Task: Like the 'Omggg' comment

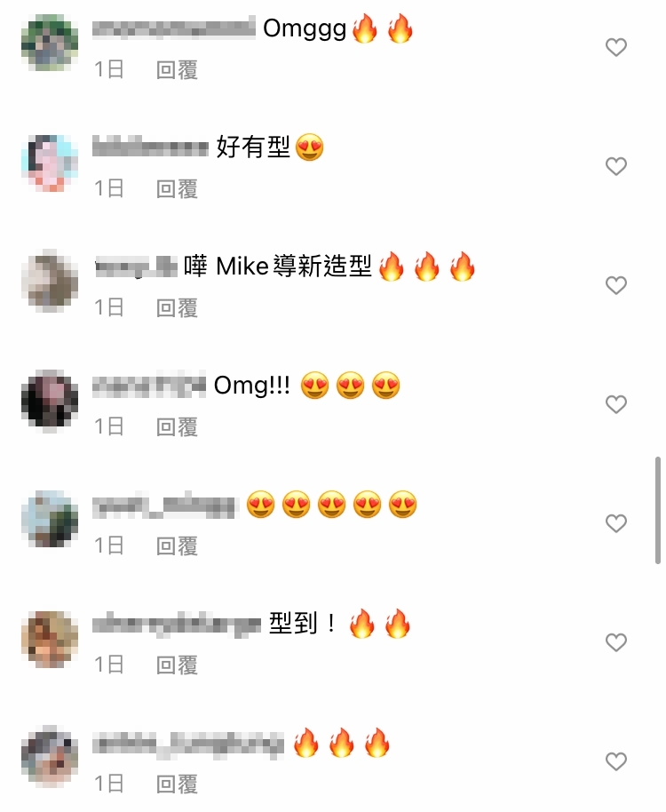Action: tap(615, 48)
